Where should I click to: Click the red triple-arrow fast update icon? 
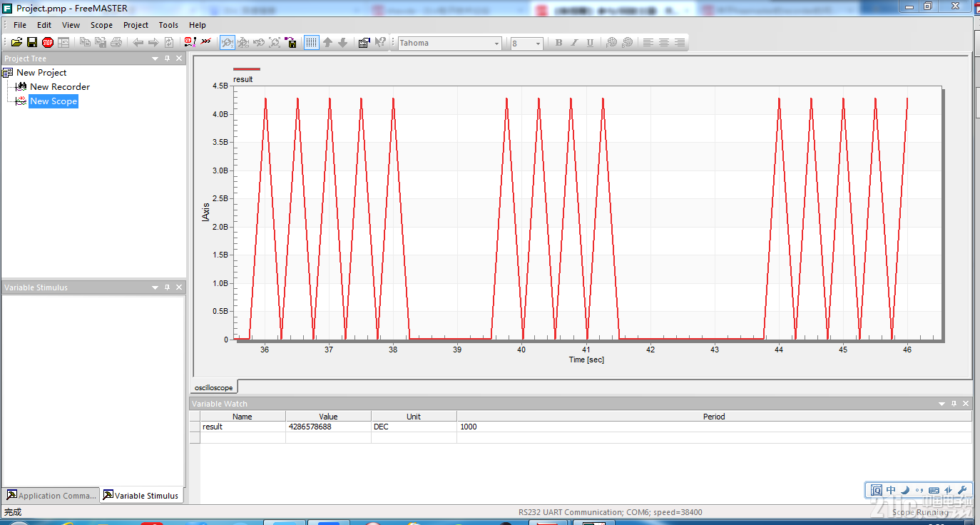pyautogui.click(x=206, y=42)
